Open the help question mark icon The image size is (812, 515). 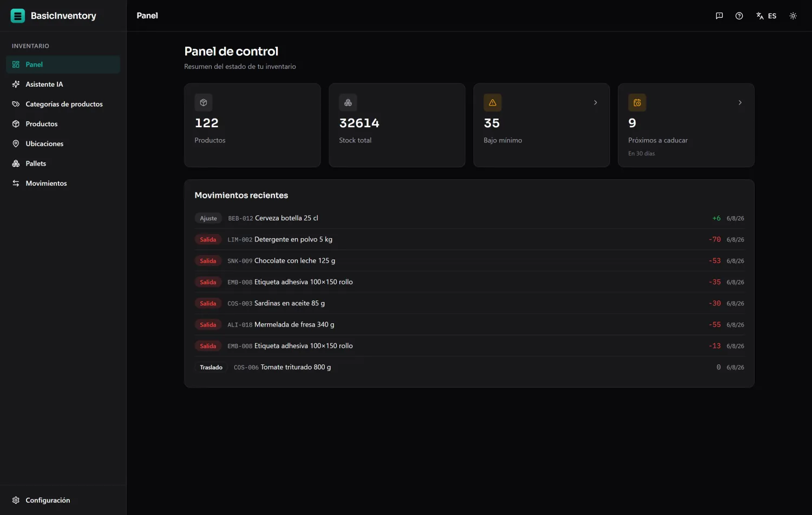pos(739,16)
